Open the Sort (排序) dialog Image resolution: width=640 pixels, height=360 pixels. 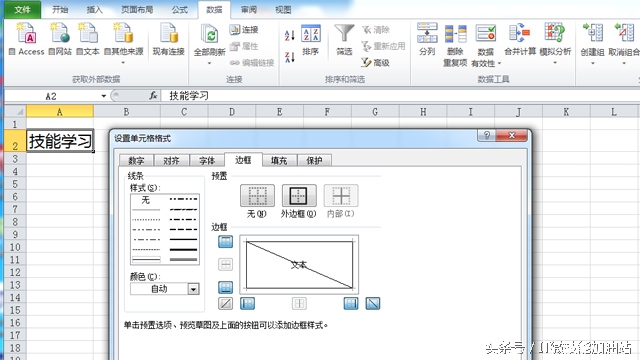click(x=311, y=40)
